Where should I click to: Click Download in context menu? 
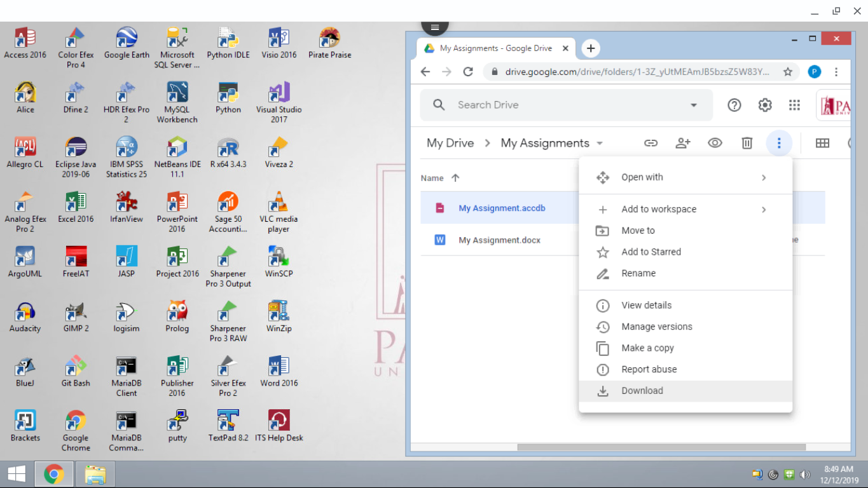[x=685, y=391]
